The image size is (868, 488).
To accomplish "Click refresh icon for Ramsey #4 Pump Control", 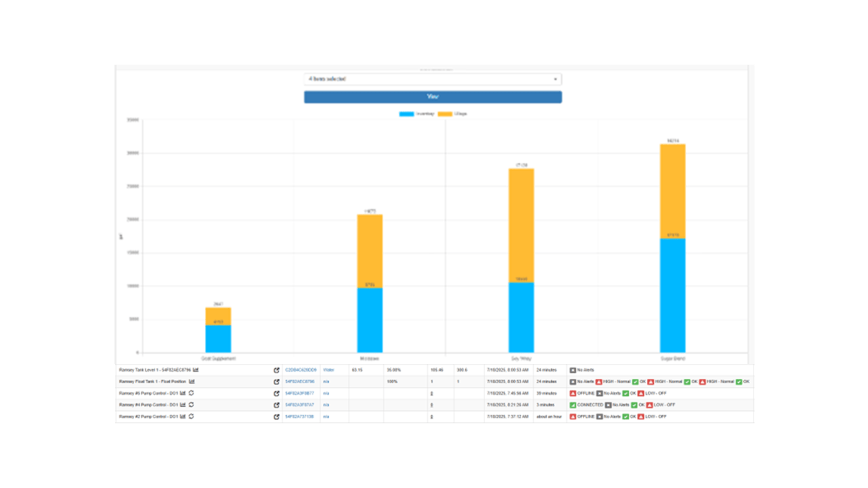I will [x=191, y=404].
